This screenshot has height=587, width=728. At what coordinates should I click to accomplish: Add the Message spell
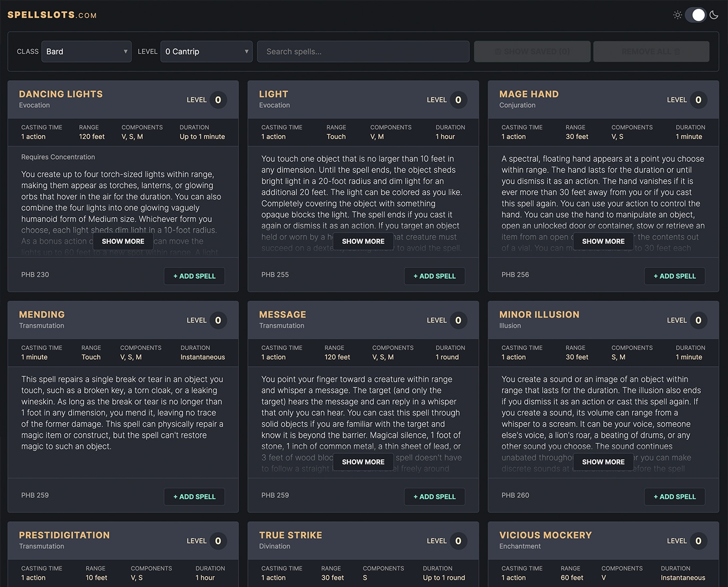[434, 497]
